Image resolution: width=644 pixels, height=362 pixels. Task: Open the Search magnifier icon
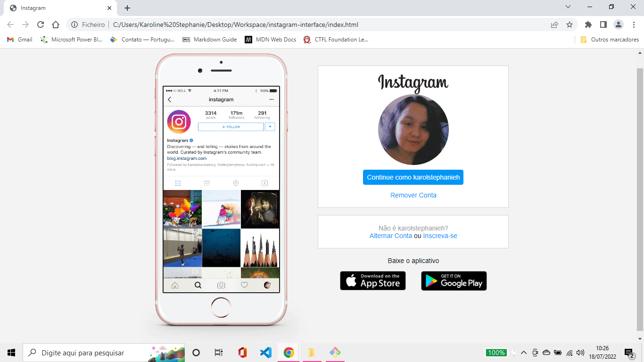point(198,285)
